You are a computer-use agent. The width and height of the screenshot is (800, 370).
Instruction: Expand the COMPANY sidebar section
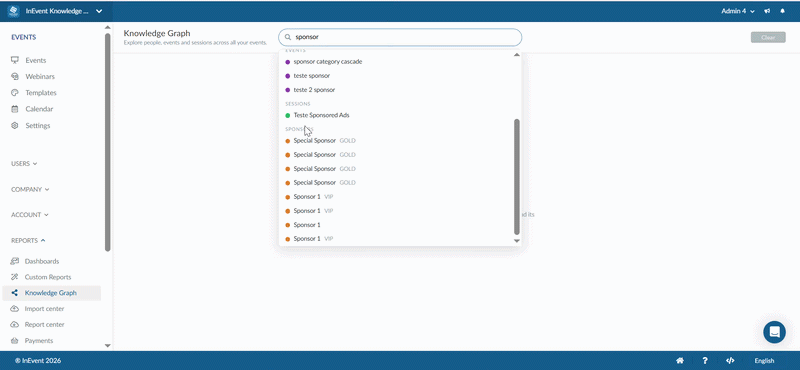(x=30, y=189)
